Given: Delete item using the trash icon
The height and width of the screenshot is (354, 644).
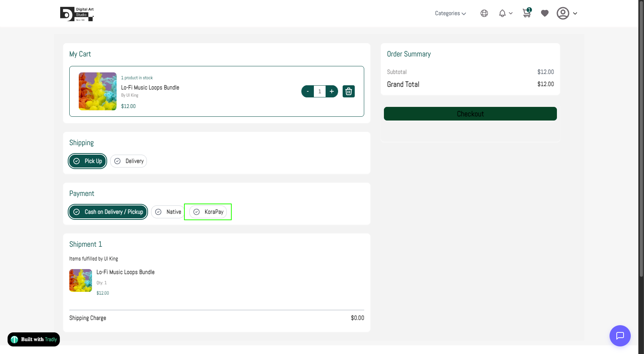Looking at the screenshot, I should [x=348, y=91].
